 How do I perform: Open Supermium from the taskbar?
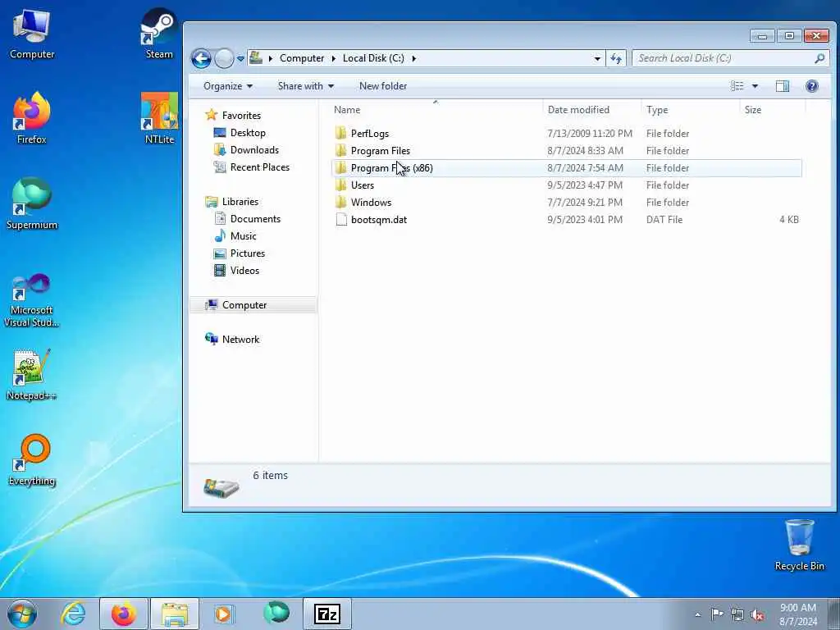(x=276, y=614)
